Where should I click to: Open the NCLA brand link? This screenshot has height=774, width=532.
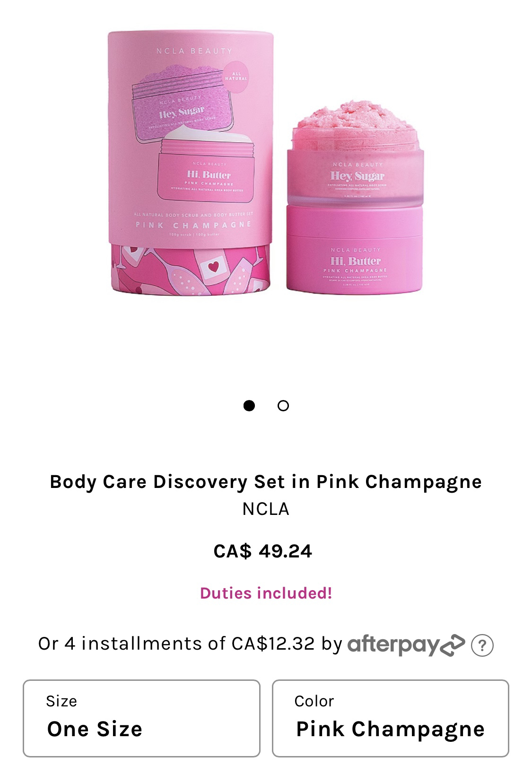(266, 509)
